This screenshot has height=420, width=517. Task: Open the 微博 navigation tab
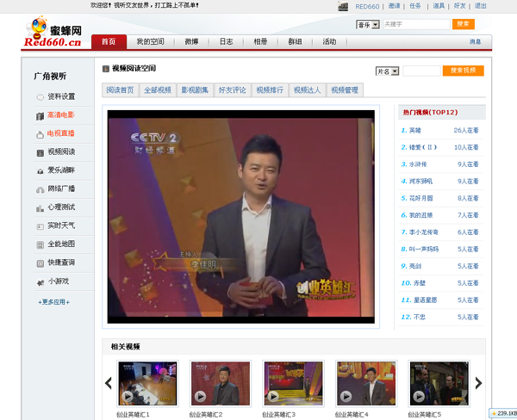pyautogui.click(x=191, y=42)
